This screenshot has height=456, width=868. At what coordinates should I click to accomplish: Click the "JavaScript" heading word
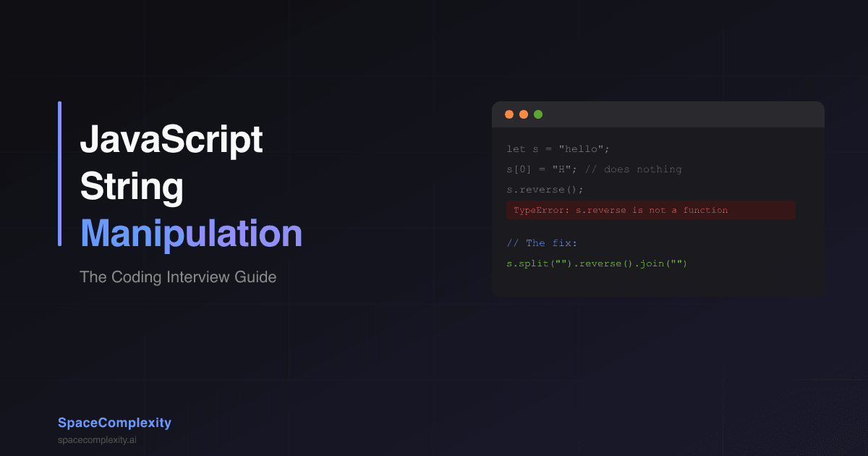click(171, 142)
